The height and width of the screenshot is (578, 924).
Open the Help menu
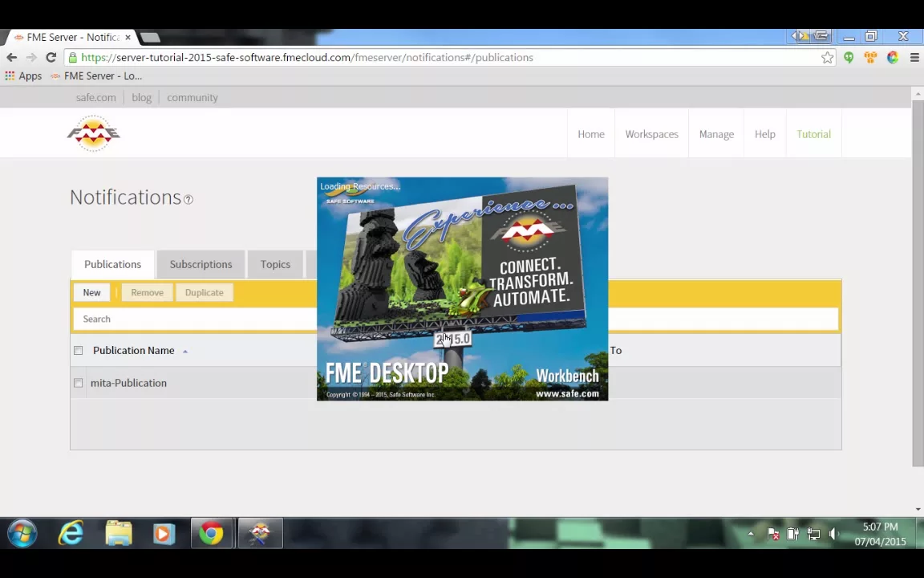(765, 134)
